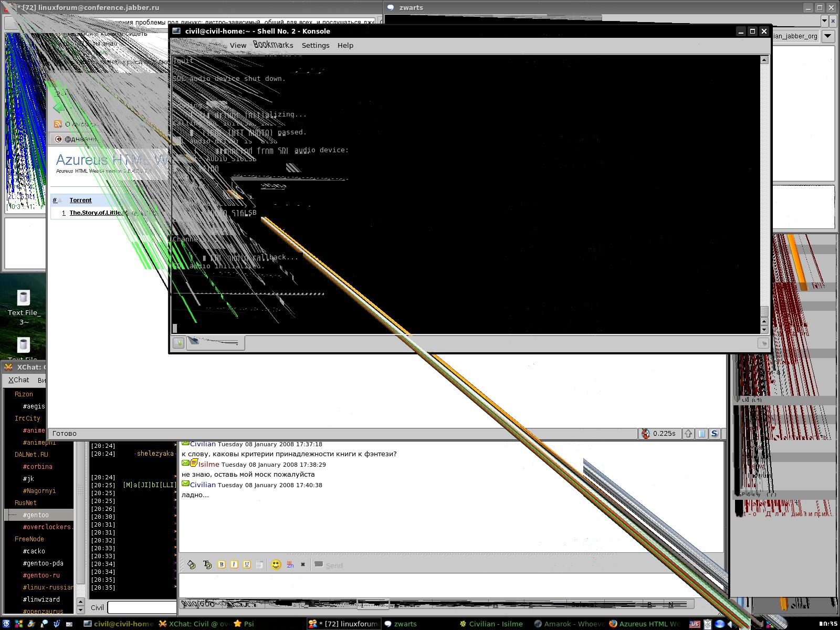Click Konsole scrollbar down arrow

click(x=764, y=330)
